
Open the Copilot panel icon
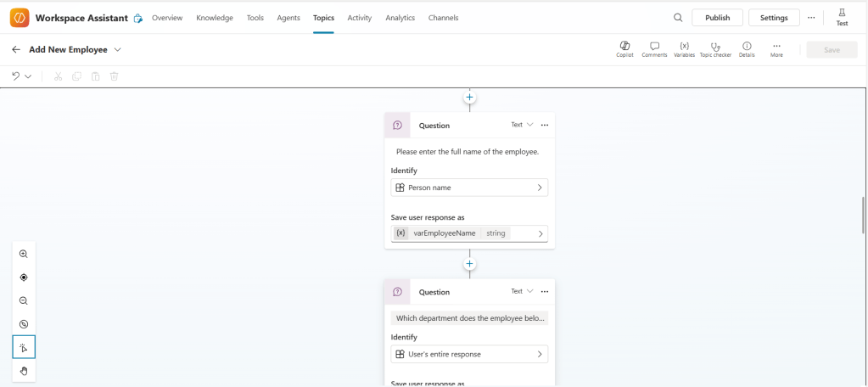coord(624,46)
